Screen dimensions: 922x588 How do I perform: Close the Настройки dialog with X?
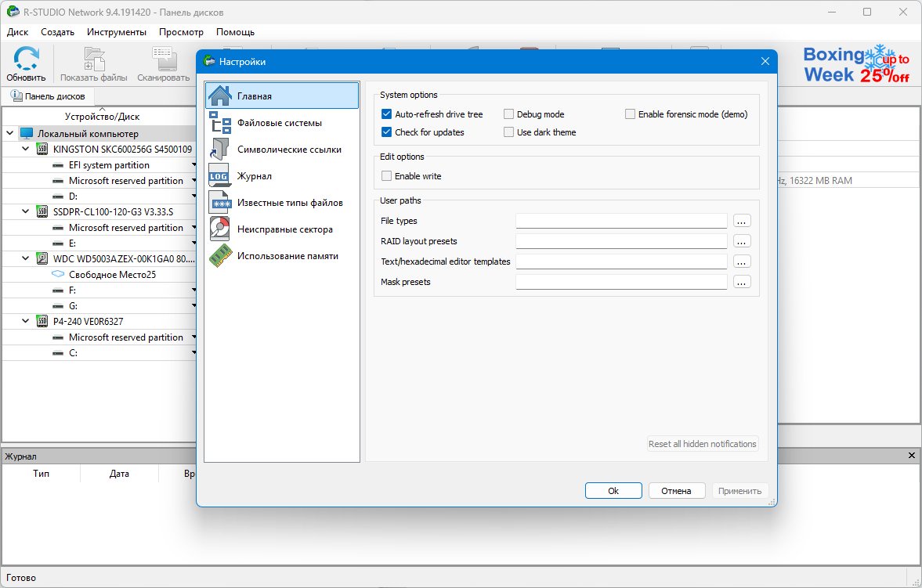(x=765, y=61)
